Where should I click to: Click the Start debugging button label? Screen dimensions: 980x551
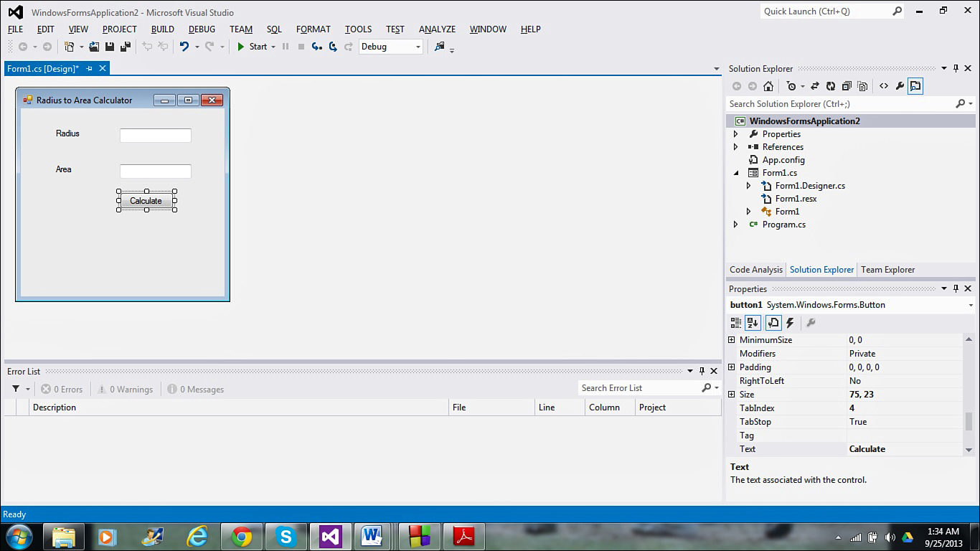[258, 47]
